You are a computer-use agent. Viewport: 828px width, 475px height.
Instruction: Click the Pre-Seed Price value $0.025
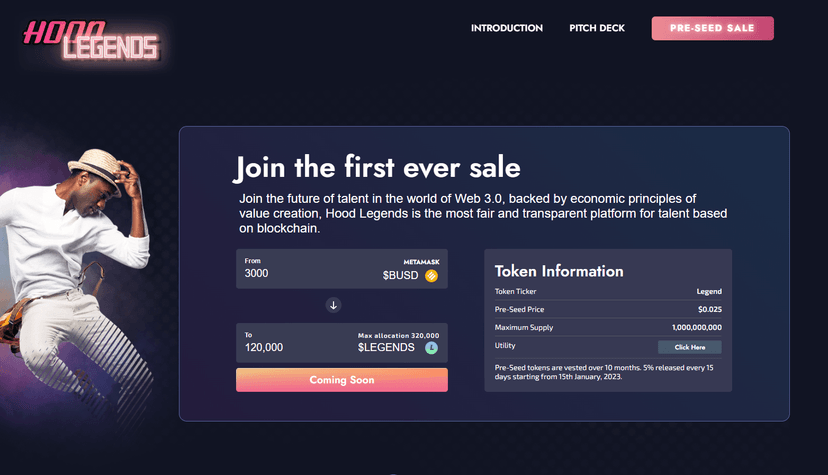[710, 309]
